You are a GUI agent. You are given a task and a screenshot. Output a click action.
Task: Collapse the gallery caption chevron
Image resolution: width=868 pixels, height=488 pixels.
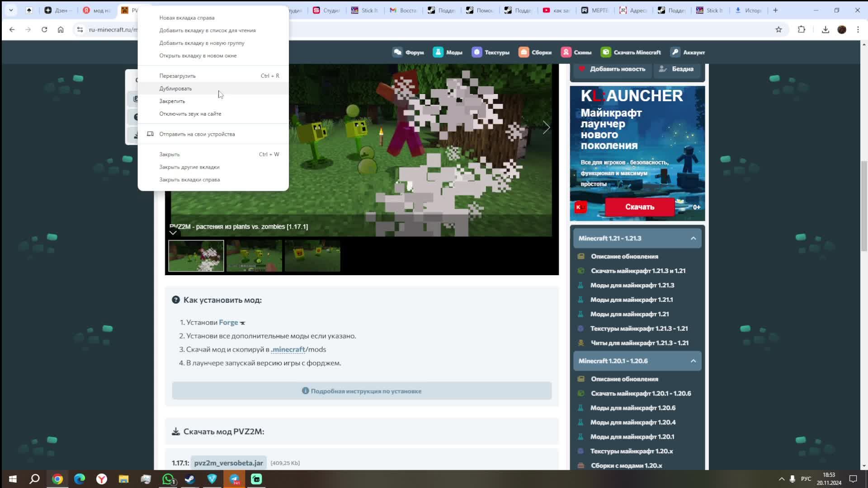click(x=173, y=233)
